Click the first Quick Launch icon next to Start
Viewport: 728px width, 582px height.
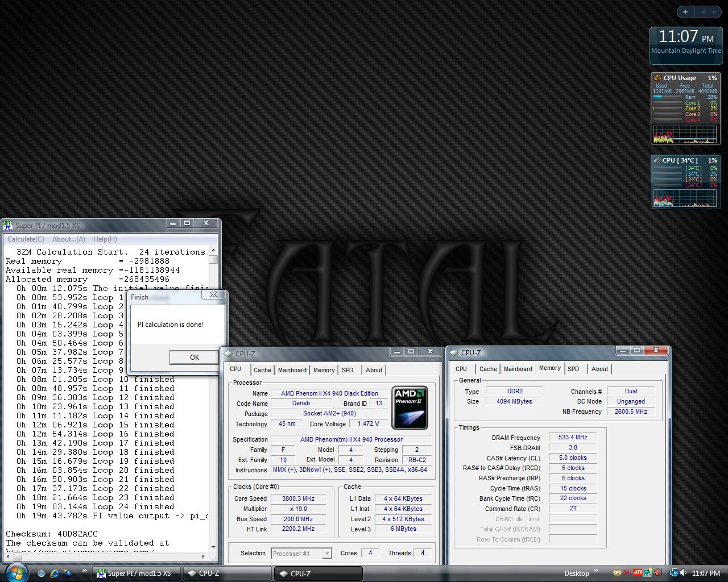click(41, 573)
